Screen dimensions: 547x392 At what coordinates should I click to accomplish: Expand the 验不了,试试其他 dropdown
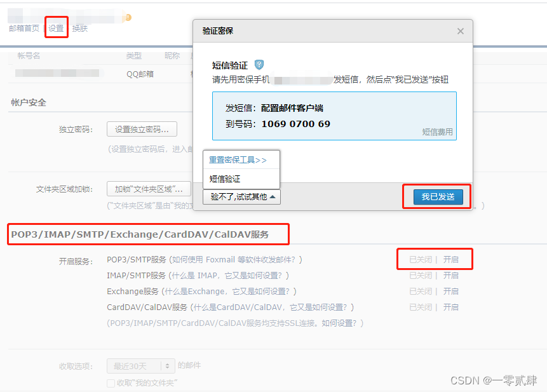(x=242, y=197)
